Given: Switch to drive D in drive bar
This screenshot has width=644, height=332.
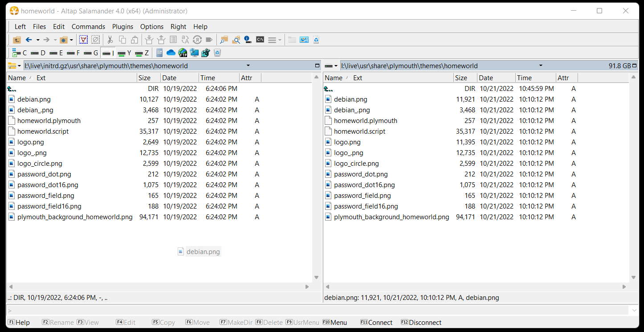Looking at the screenshot, I should pyautogui.click(x=38, y=53).
